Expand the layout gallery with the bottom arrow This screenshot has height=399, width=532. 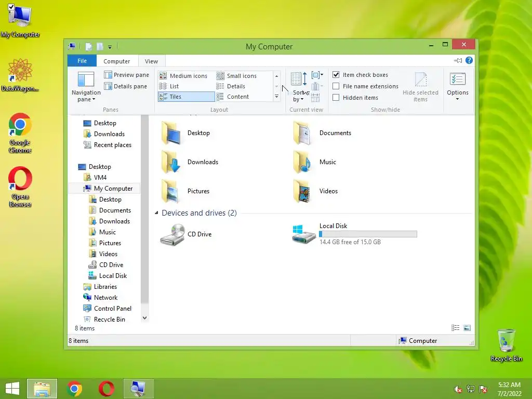276,97
